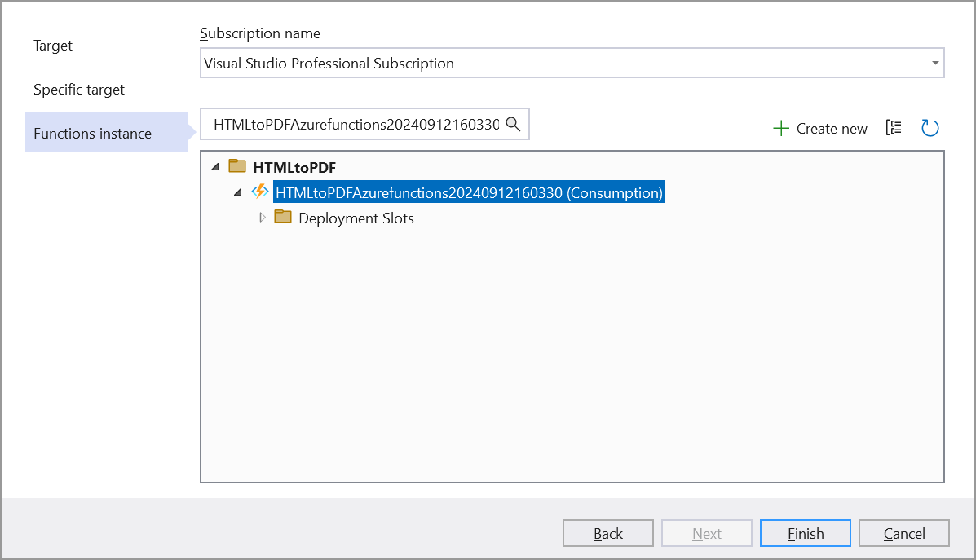Expand the Deployment Slots node
Screen dimensions: 976x560
(x=262, y=218)
